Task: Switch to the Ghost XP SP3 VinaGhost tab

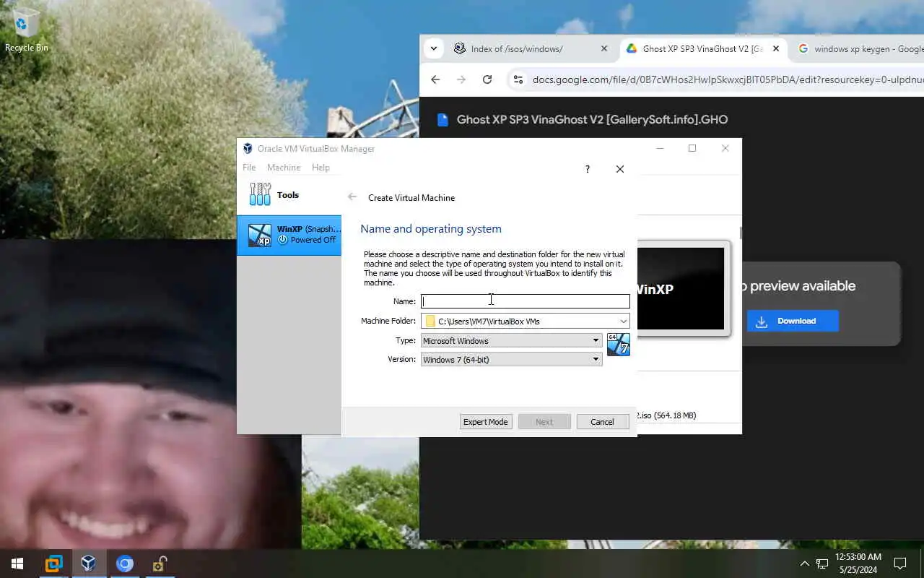Action: pos(702,49)
